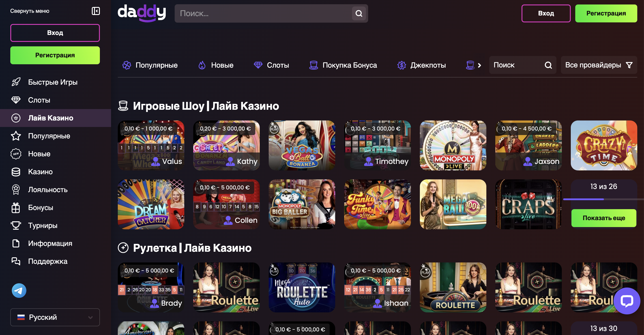Open the Telegram channel icon
The width and height of the screenshot is (644, 335).
tap(19, 290)
